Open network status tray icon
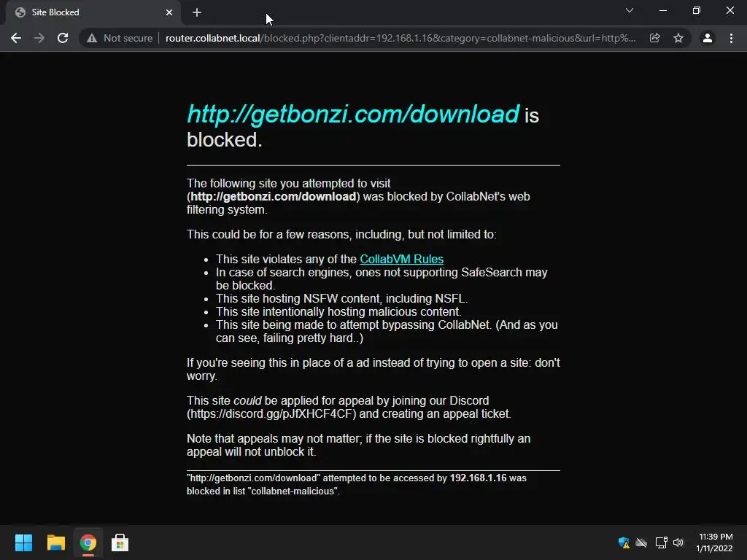747x560 pixels. [x=661, y=542]
